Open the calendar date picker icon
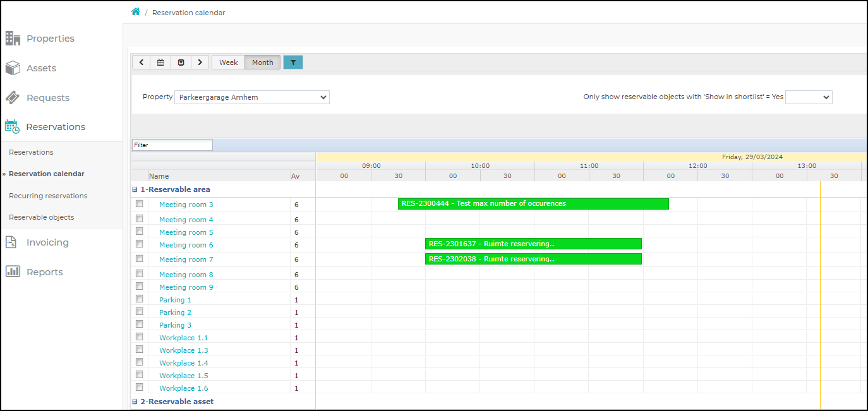 tap(160, 62)
